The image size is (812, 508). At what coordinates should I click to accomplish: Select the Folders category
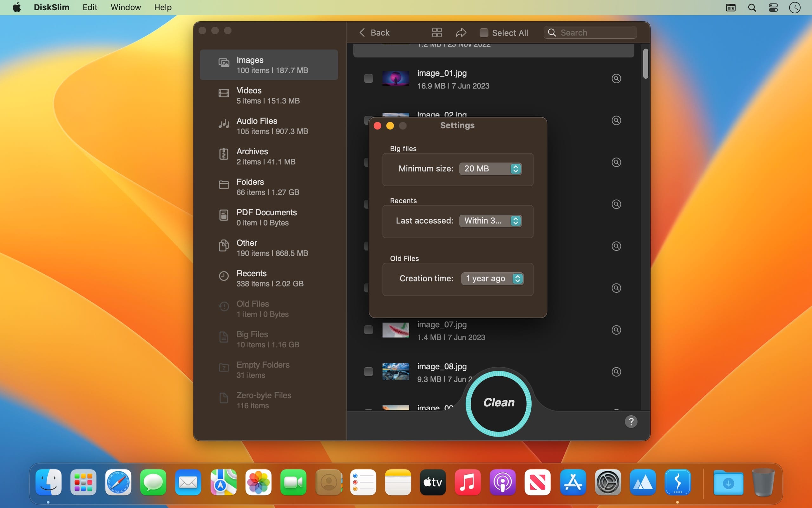pyautogui.click(x=269, y=187)
